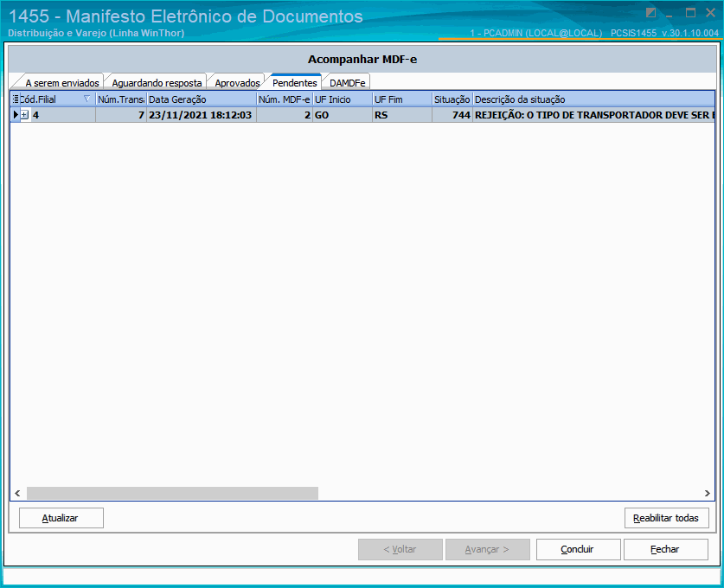The width and height of the screenshot is (724, 588).
Task: Click Situação column header
Action: click(x=452, y=99)
